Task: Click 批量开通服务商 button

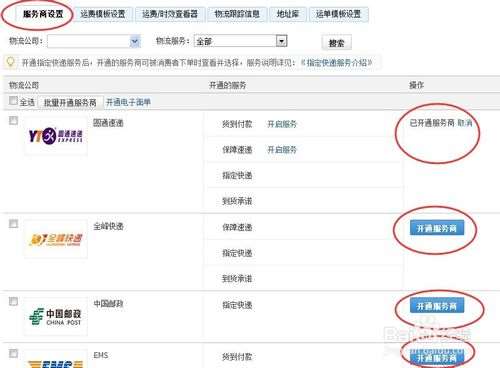Action: pyautogui.click(x=70, y=102)
